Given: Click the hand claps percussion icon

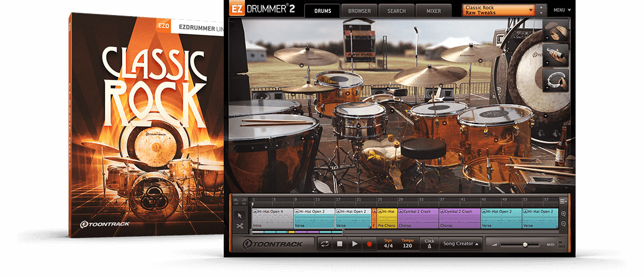Looking at the screenshot, I should [x=555, y=31].
